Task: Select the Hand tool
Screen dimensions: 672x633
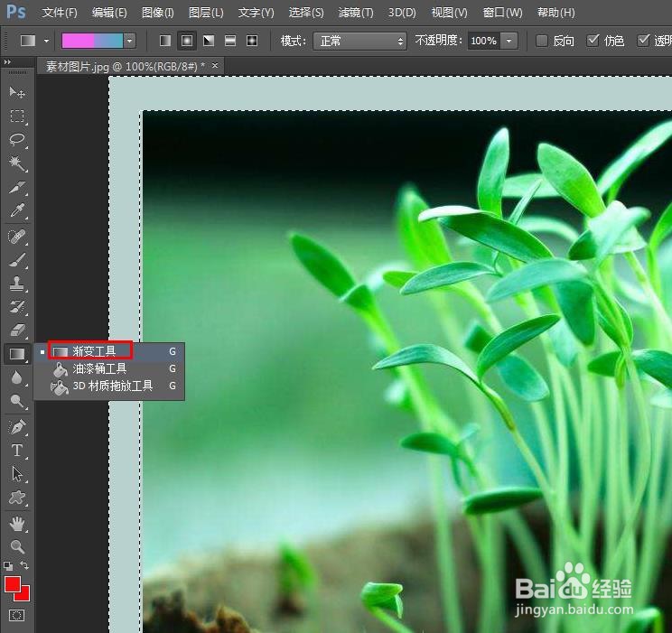Action: (17, 523)
